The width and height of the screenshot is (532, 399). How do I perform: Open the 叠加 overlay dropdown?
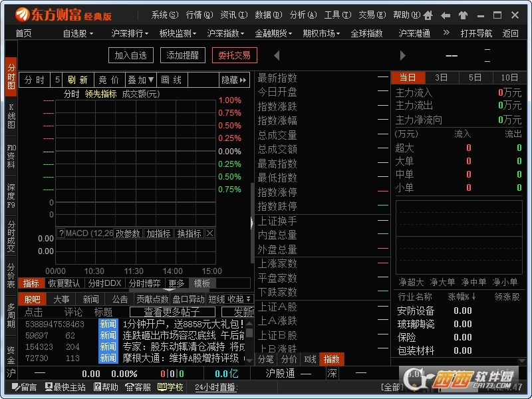(x=141, y=80)
